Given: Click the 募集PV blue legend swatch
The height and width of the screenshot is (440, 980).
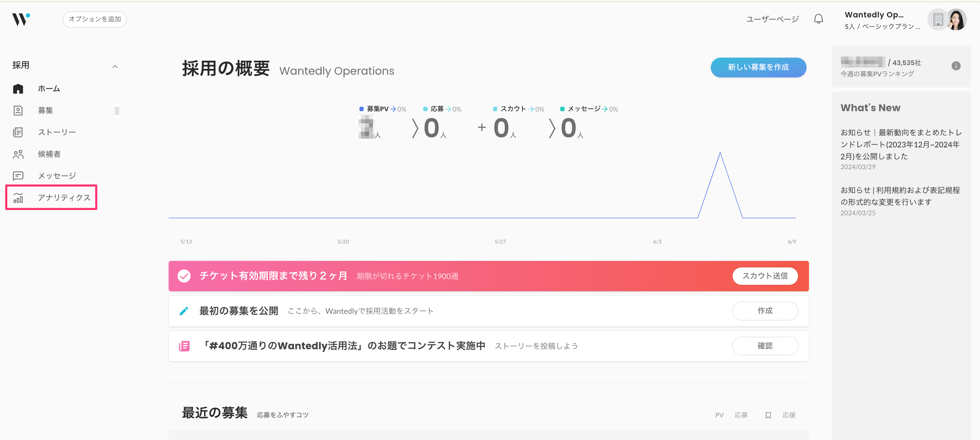Looking at the screenshot, I should click(361, 109).
